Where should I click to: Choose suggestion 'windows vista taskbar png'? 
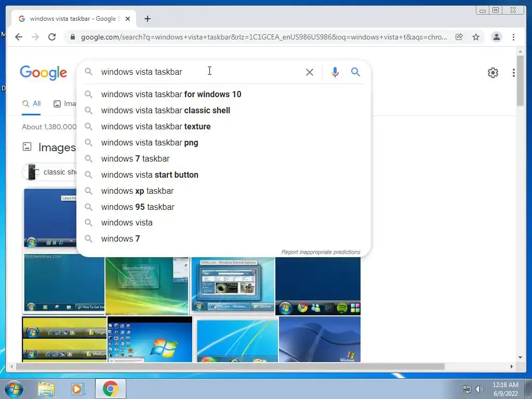[224, 142]
